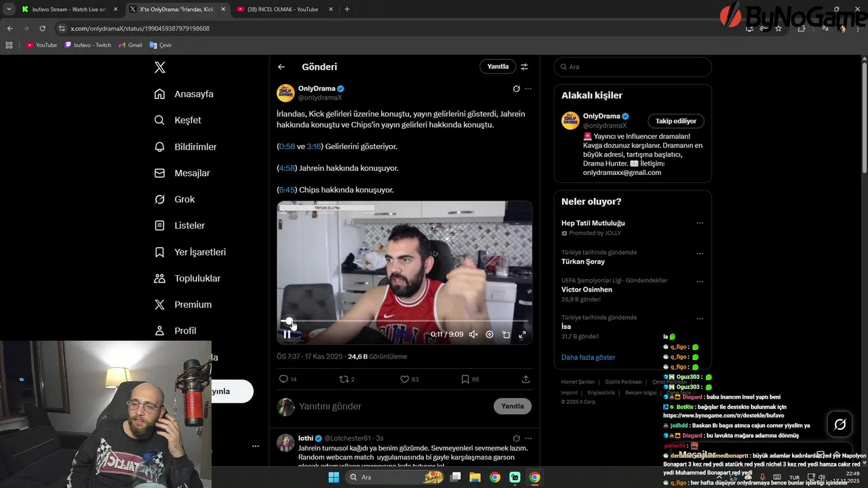Click the Yanıtla button beside the reply field
Screen dimensions: 868x488
pyautogui.click(x=512, y=406)
